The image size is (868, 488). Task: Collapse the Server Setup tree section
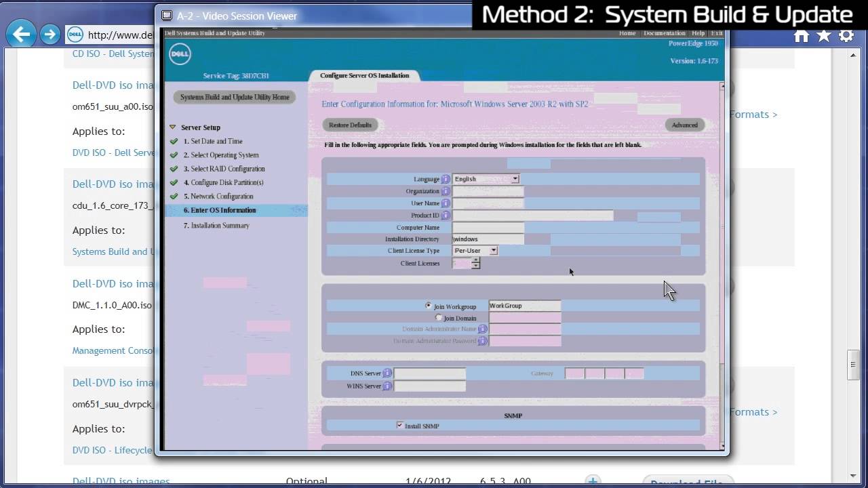173,127
